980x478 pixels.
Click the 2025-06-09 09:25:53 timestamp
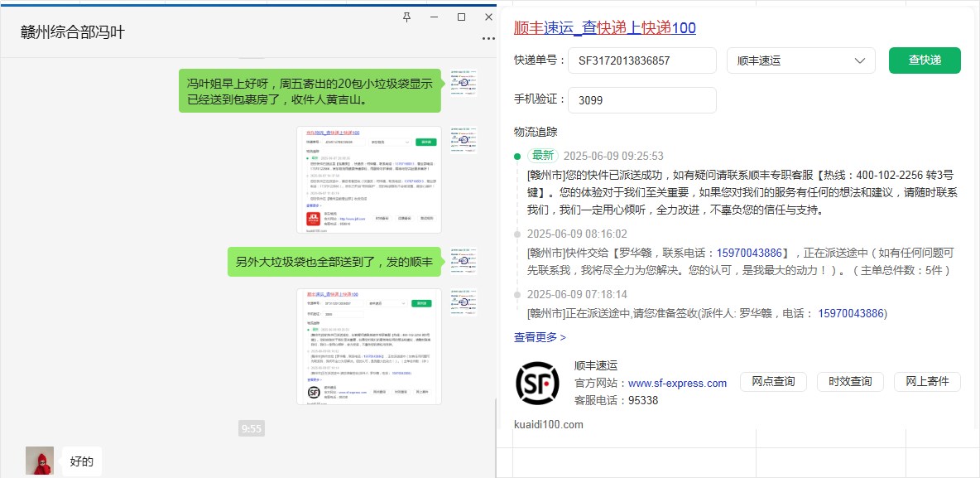(613, 156)
